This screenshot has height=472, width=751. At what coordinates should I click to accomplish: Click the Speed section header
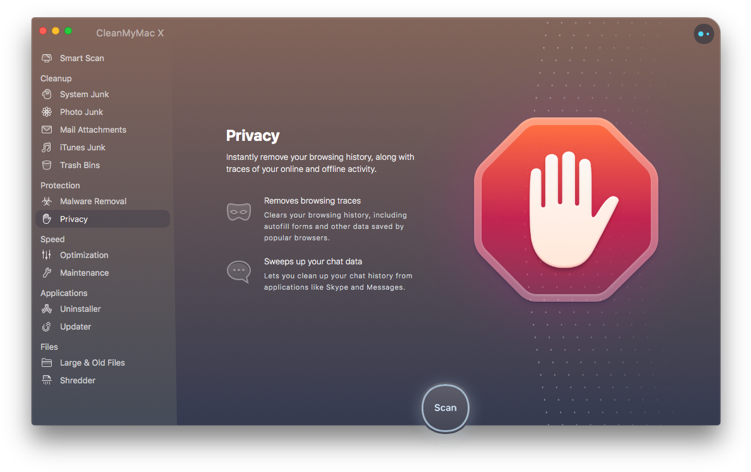point(52,239)
